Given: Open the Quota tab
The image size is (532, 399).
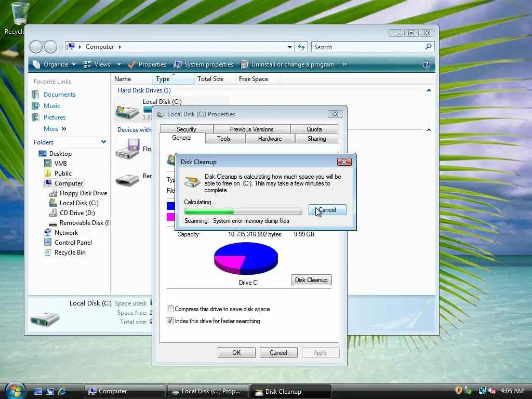Looking at the screenshot, I should click(x=314, y=129).
